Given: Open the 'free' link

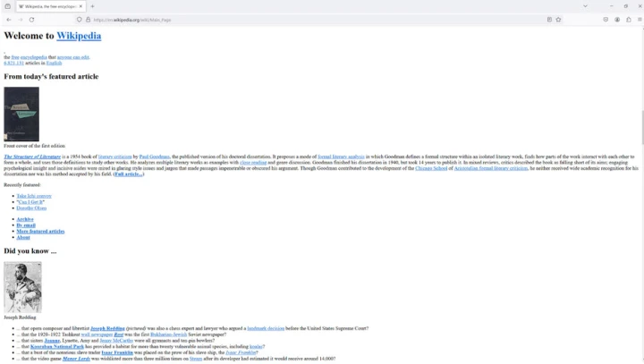Looking at the screenshot, I should 15,57.
